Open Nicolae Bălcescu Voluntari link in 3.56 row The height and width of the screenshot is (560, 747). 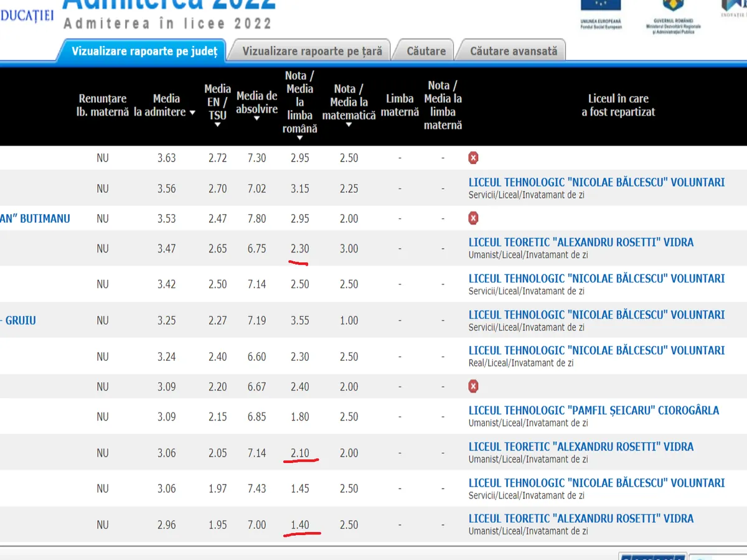point(596,182)
